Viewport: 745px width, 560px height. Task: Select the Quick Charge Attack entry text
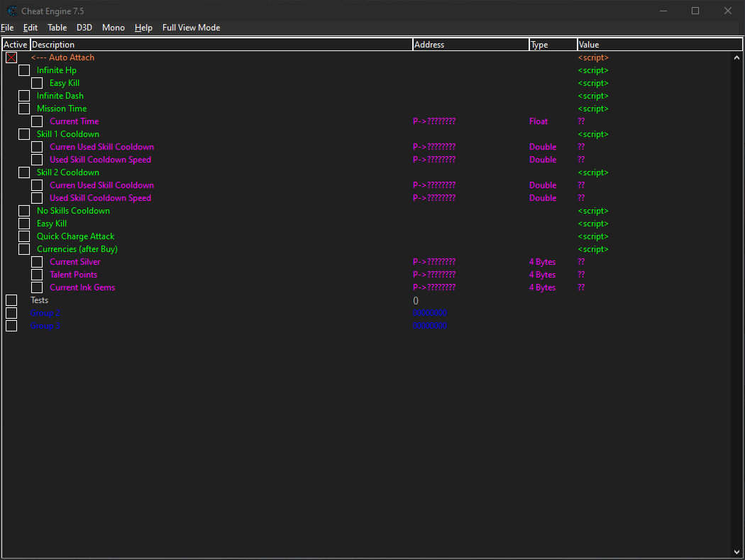click(x=75, y=237)
